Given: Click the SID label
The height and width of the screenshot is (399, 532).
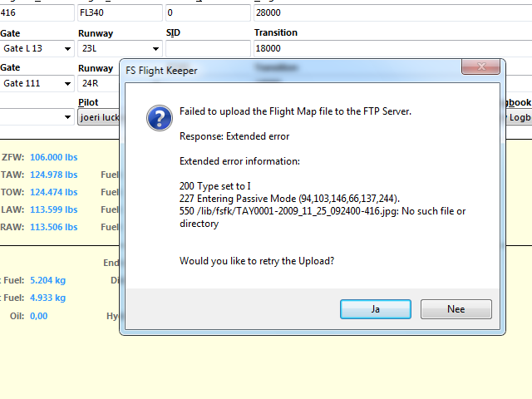Looking at the screenshot, I should [173, 32].
